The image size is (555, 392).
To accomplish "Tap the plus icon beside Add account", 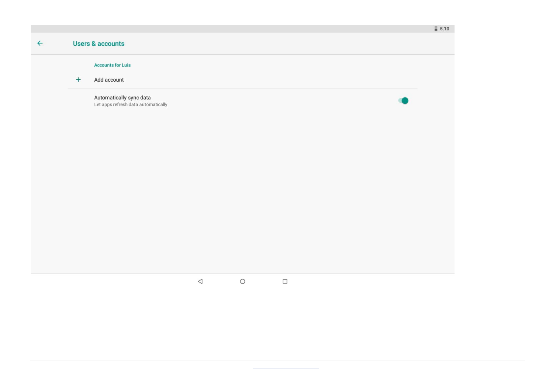I will (78, 80).
